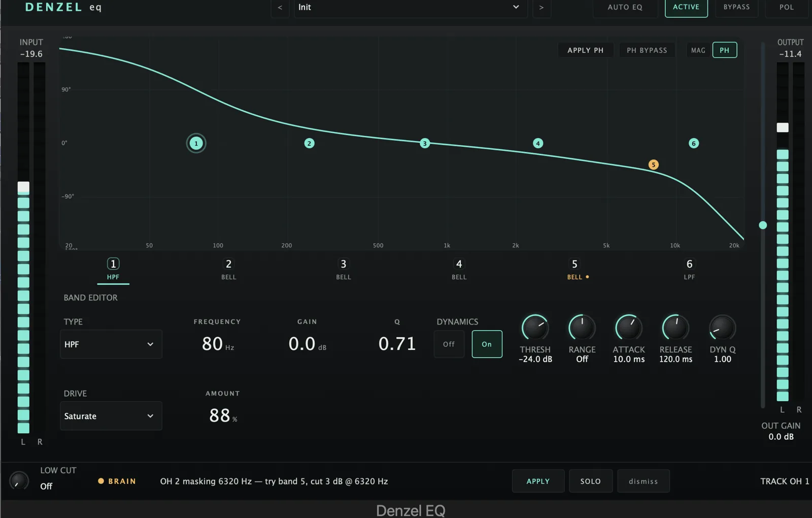Screen dimensions: 812x518
Task: Select the band 3 BELL tab
Action: (344, 270)
